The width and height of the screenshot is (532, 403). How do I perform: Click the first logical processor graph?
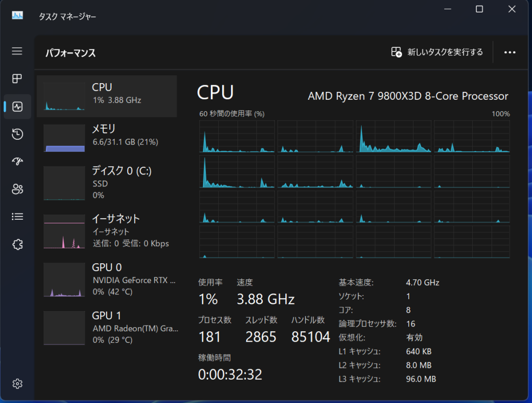click(237, 137)
